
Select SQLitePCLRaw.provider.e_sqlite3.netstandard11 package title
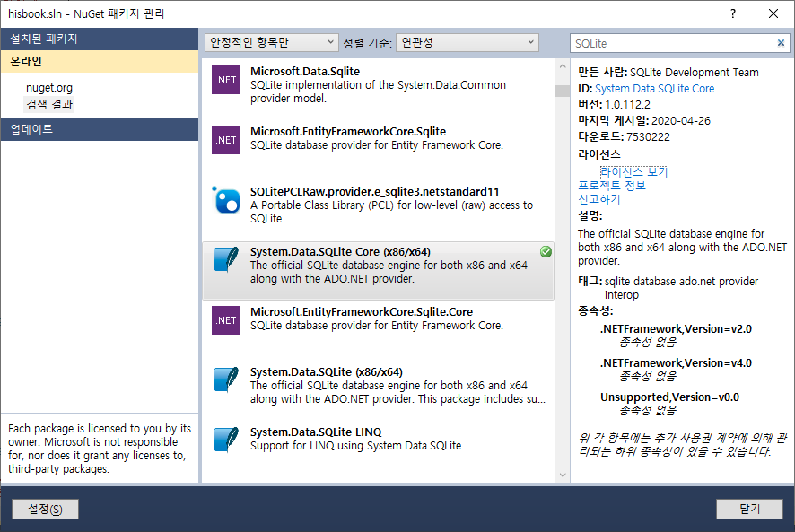[375, 192]
